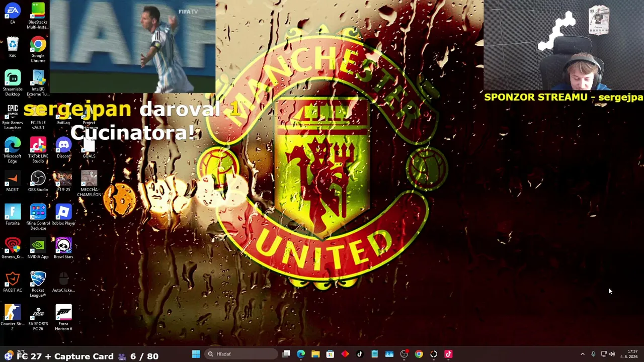Select Brawl Stars desktop shortcut
Viewport: 644px width, 362px height.
(63, 248)
